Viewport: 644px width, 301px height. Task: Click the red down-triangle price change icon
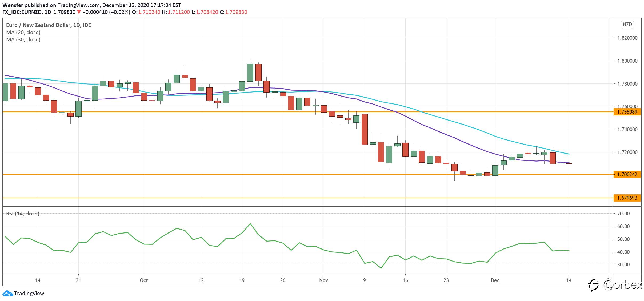(79, 12)
